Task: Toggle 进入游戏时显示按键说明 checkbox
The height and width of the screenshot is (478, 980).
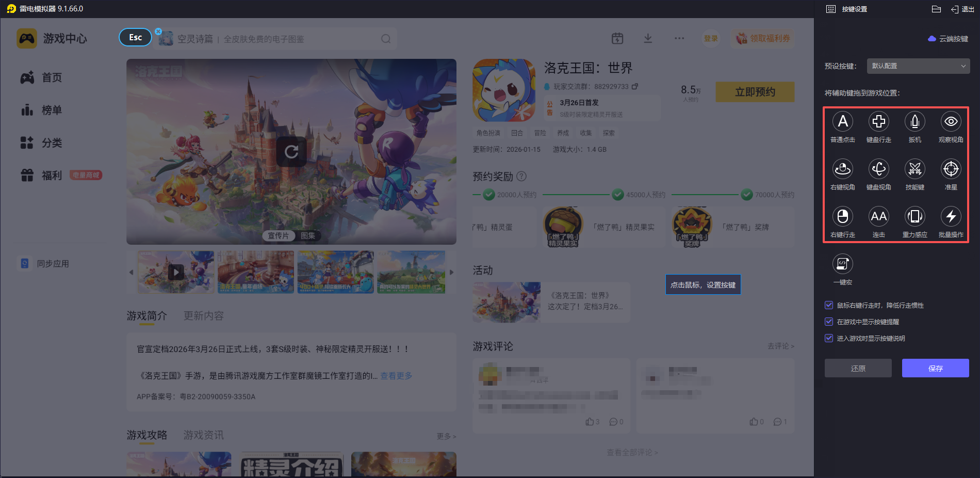Action: (829, 338)
